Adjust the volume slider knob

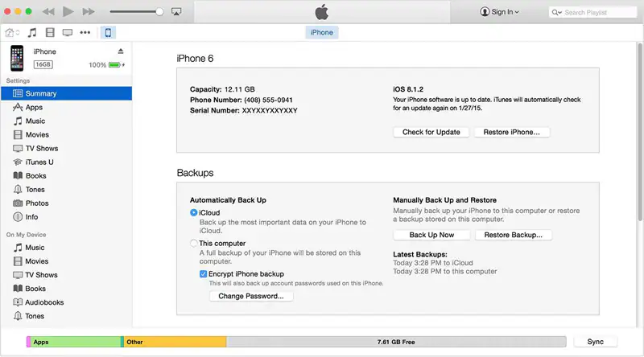tap(159, 11)
